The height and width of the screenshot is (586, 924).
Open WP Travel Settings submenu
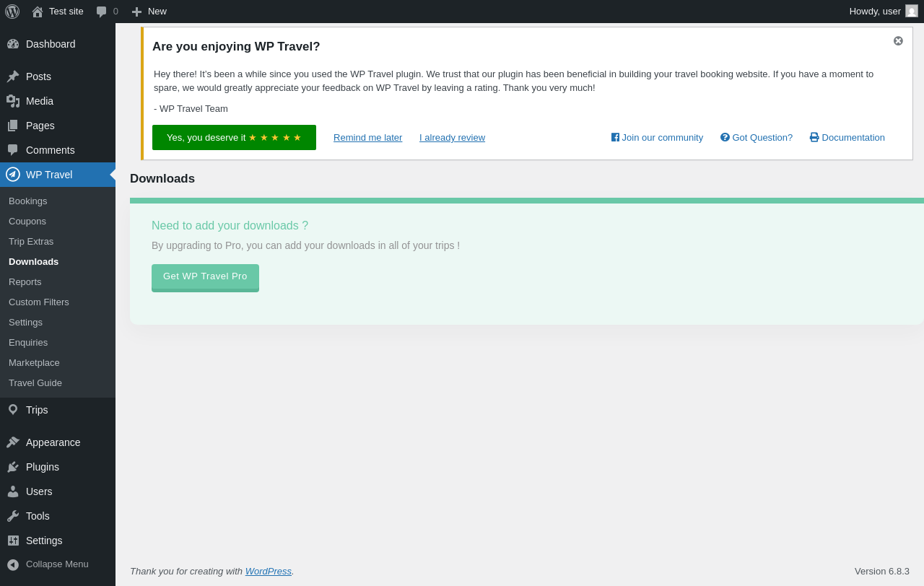pos(58,323)
